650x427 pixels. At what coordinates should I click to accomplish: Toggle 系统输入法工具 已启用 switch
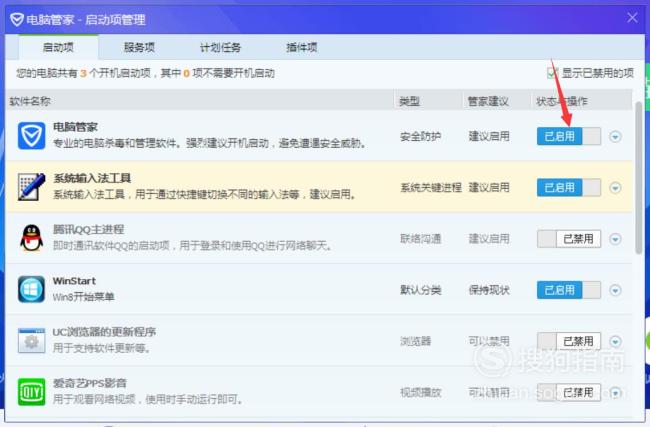click(569, 187)
